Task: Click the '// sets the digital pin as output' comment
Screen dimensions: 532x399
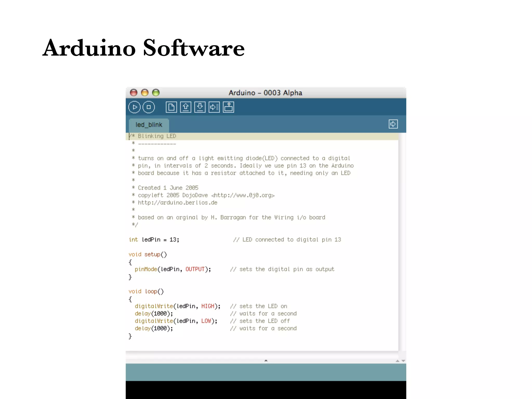Action: pos(282,269)
